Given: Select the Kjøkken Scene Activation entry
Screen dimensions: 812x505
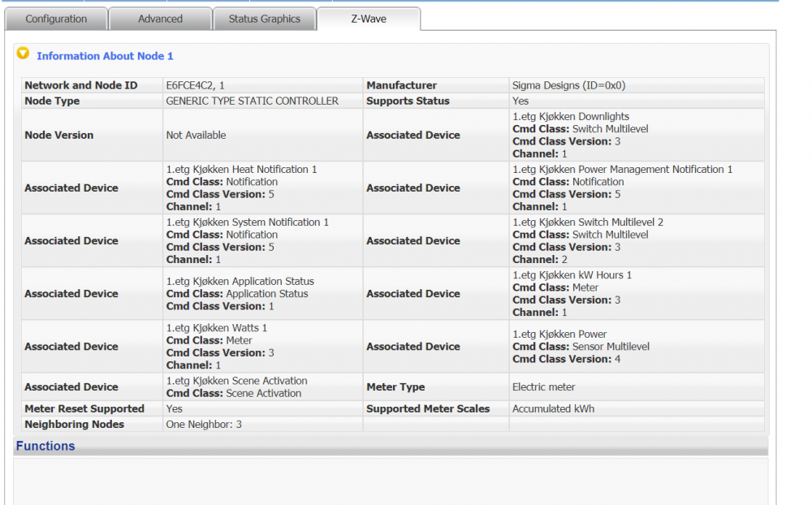Looking at the screenshot, I should click(236, 381).
